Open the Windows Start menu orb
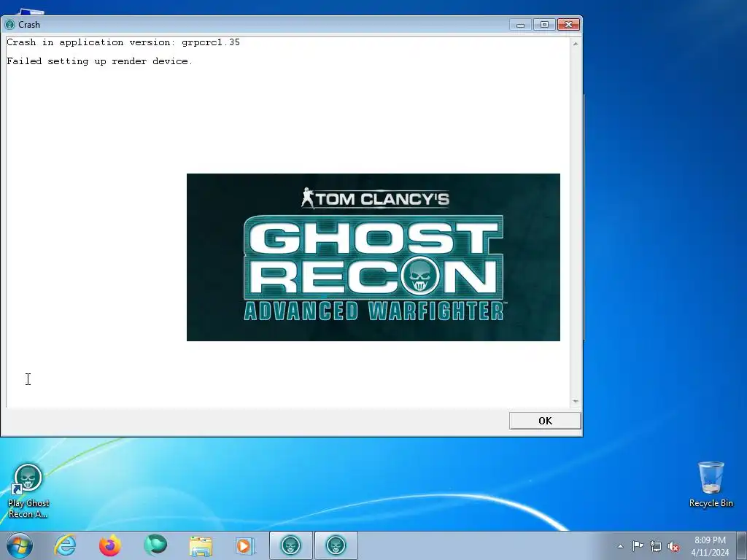The image size is (747, 560). coord(20,545)
